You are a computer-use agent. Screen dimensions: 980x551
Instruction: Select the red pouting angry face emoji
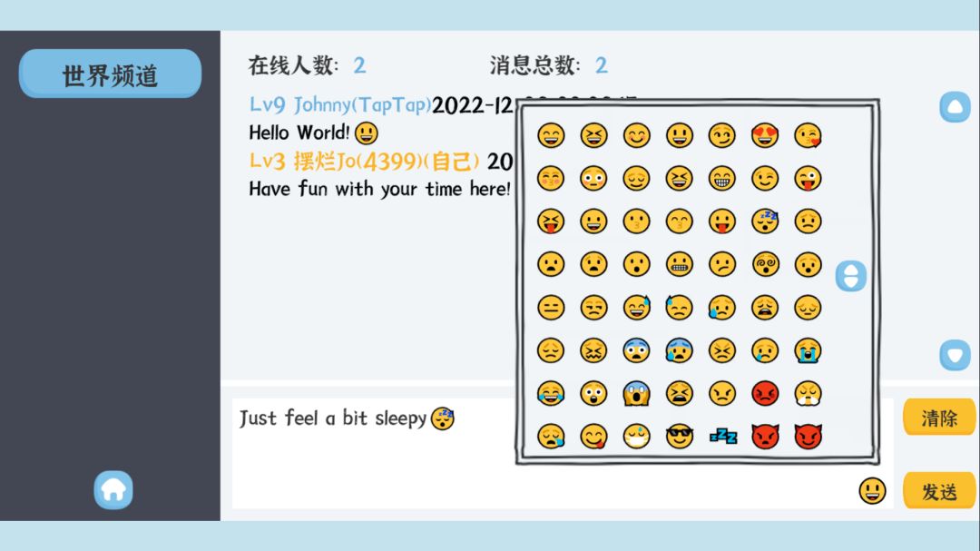pos(764,393)
